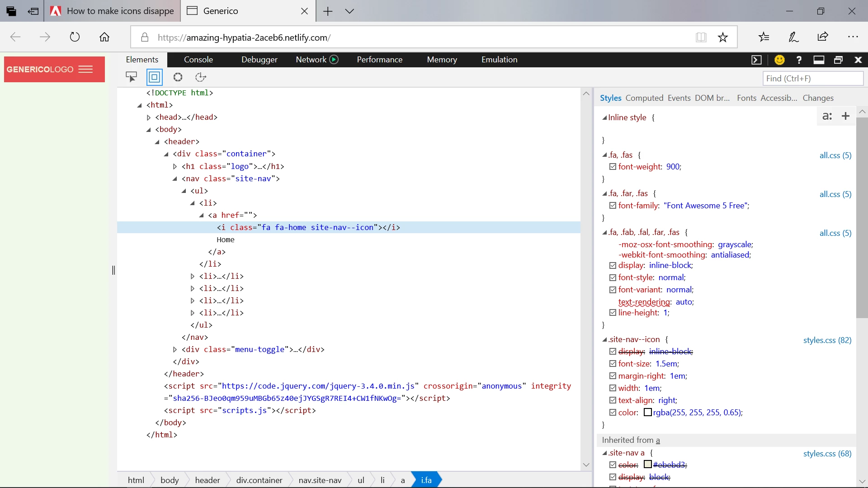Viewport: 868px width, 488px height.
Task: Uncheck the font-weight 900 checkbox
Action: pyautogui.click(x=613, y=167)
